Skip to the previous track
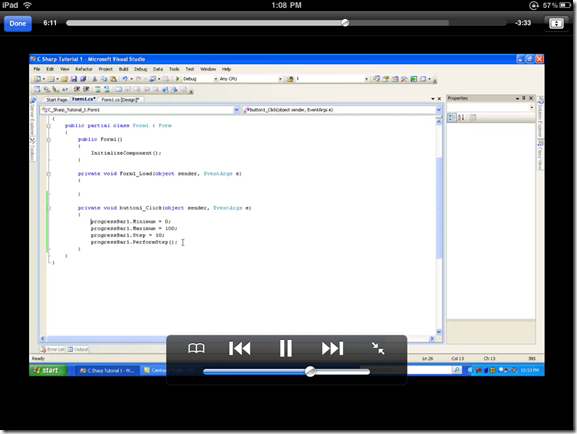Screen dimensions: 577x434 [x=240, y=348]
